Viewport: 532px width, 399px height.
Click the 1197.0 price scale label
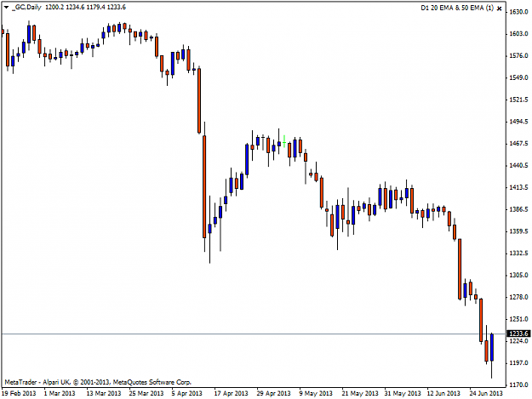coord(518,362)
